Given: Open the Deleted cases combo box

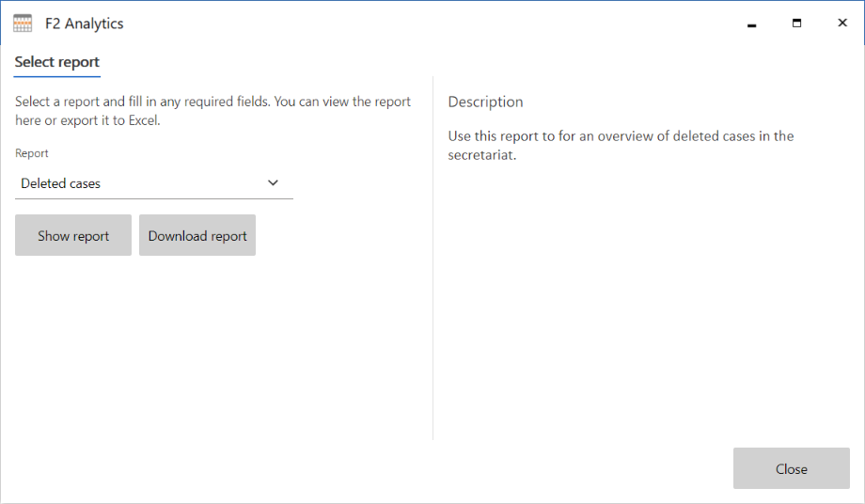Looking at the screenshot, I should point(141,183).
